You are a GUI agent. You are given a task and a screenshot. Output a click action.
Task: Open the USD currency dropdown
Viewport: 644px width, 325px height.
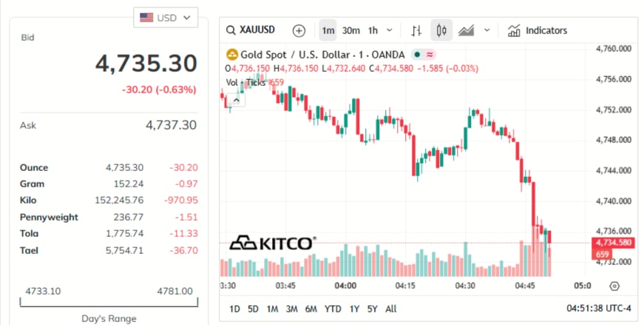coord(166,17)
